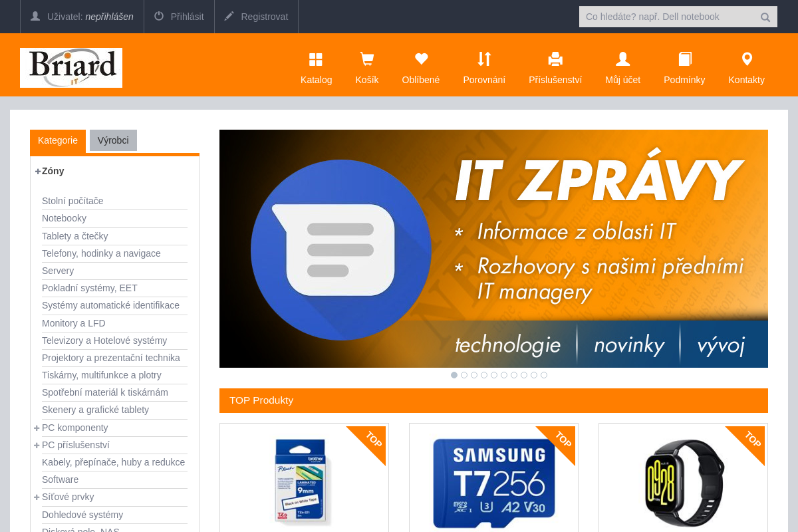Image resolution: width=798 pixels, height=532 pixels.
Task: Select the fourth banner slide dot
Action: click(x=484, y=375)
